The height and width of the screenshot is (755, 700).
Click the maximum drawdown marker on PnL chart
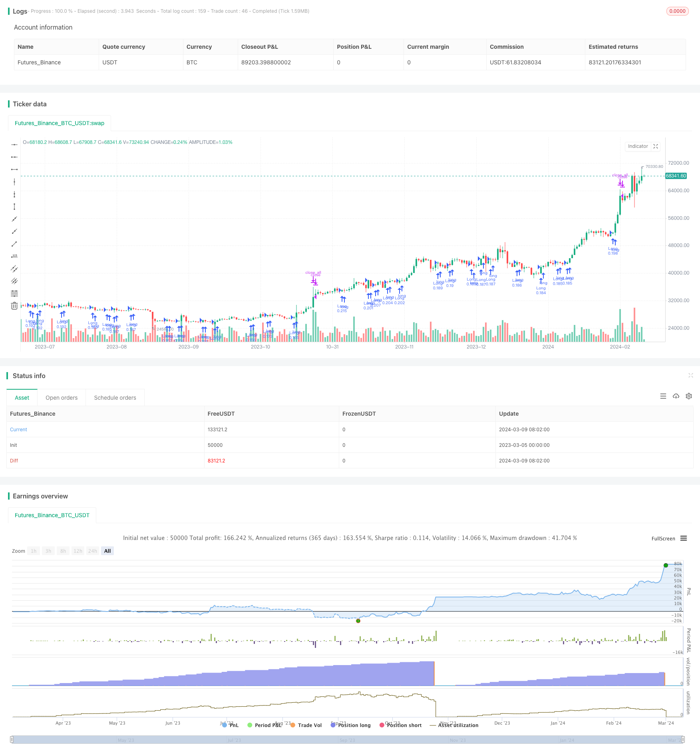(358, 621)
